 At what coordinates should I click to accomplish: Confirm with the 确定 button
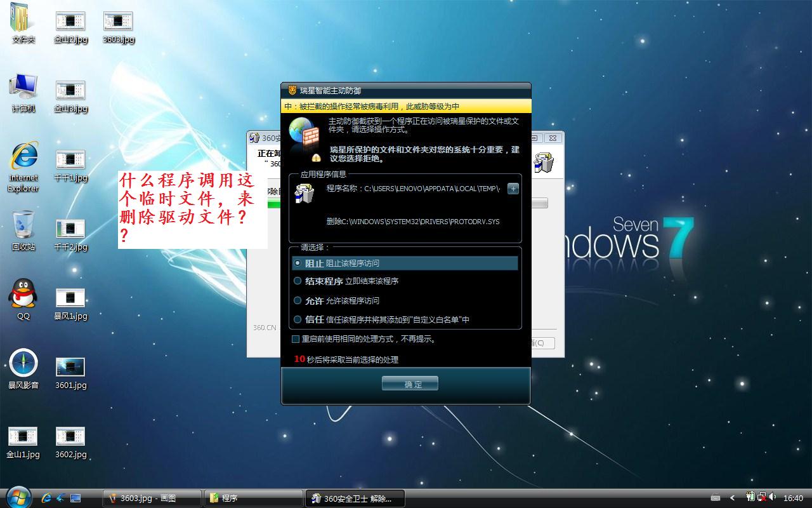tap(410, 384)
